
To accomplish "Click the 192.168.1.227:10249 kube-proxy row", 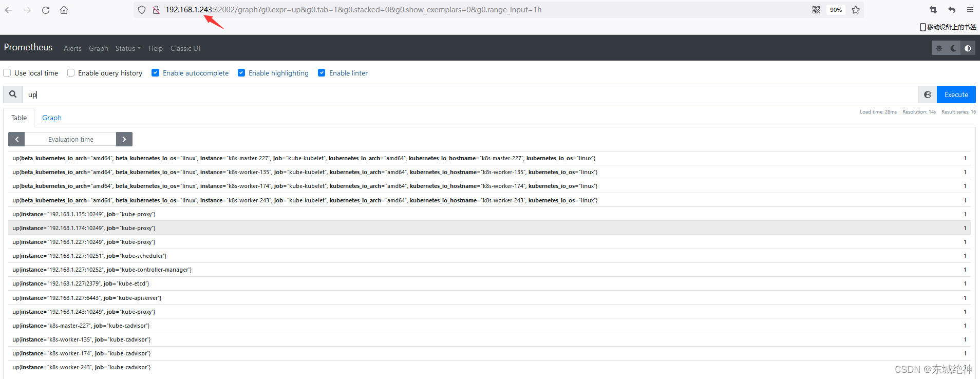I will coord(489,242).
